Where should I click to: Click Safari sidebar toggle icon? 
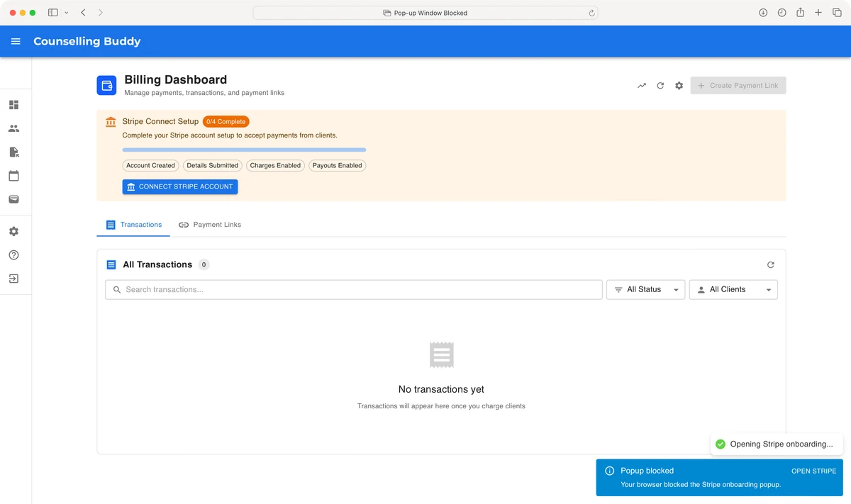click(53, 13)
